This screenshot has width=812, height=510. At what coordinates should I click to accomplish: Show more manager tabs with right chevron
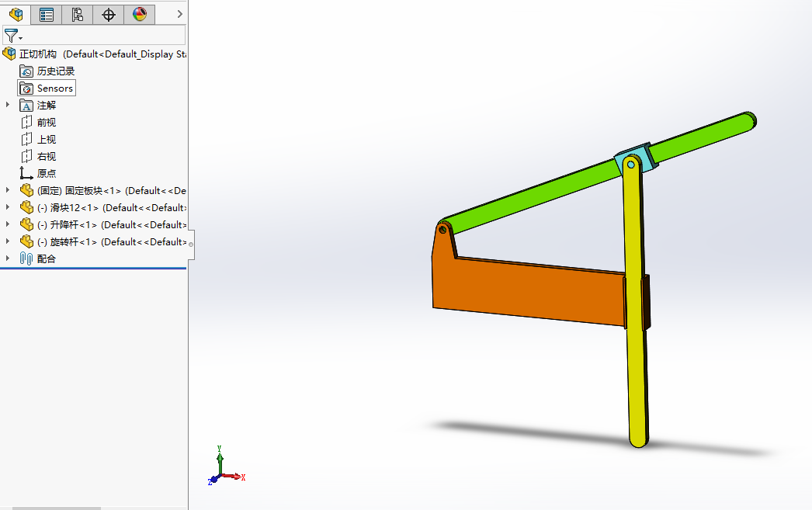179,14
